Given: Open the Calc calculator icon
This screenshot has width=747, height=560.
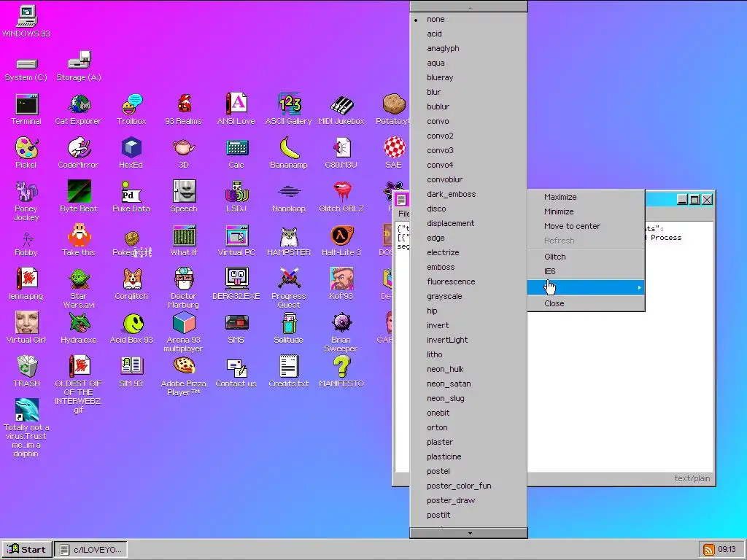Looking at the screenshot, I should (x=236, y=153).
